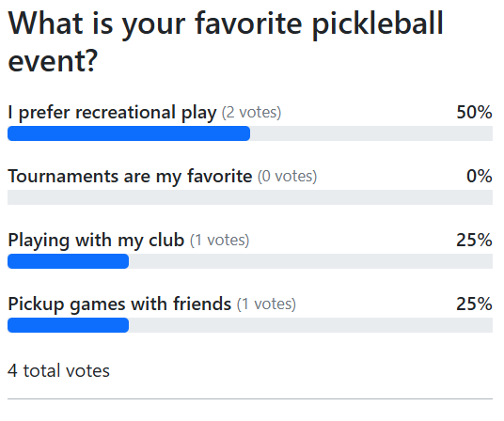The image size is (504, 421).
Task: Select 'Playing with my club' option label
Action: coord(96,241)
